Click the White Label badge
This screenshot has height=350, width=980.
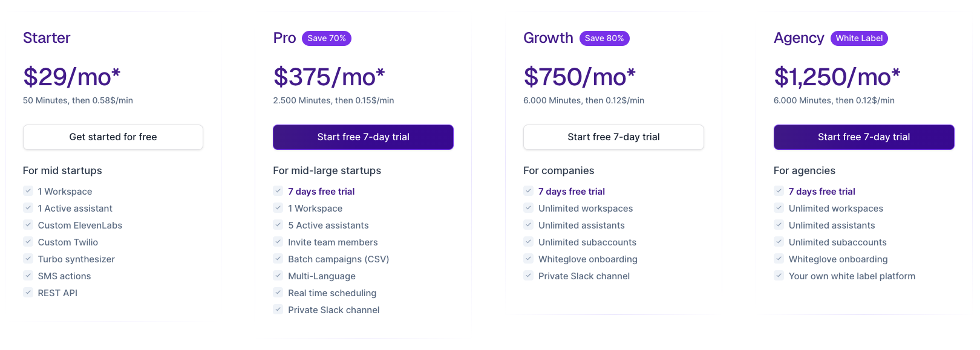point(859,38)
